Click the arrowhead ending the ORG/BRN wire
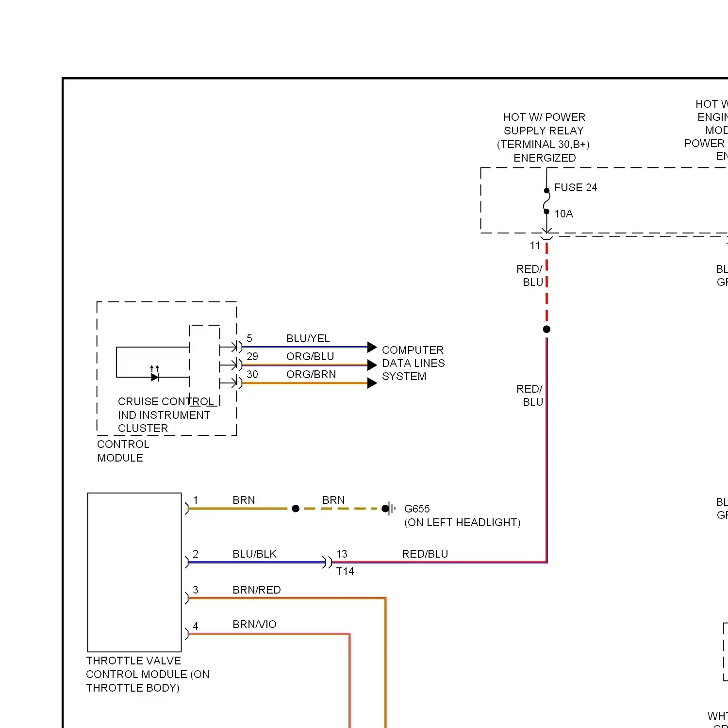Viewport: 728px width, 728px height. (x=372, y=383)
